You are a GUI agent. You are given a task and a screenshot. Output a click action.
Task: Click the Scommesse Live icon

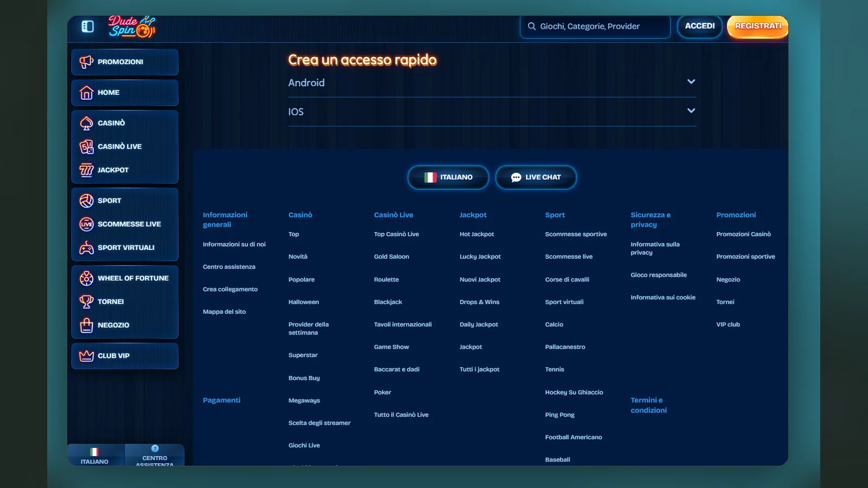[86, 224]
